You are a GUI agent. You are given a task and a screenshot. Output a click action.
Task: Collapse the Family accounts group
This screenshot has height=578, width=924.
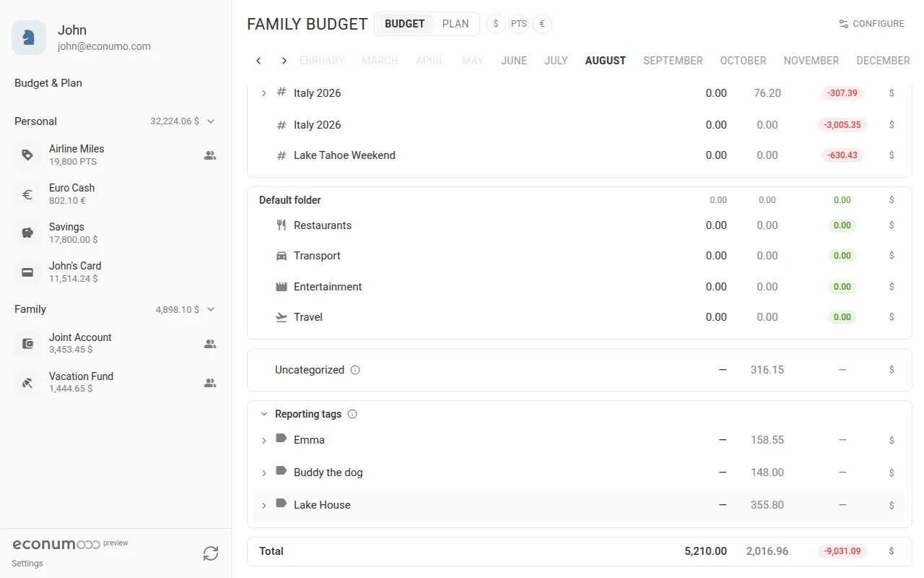click(211, 309)
